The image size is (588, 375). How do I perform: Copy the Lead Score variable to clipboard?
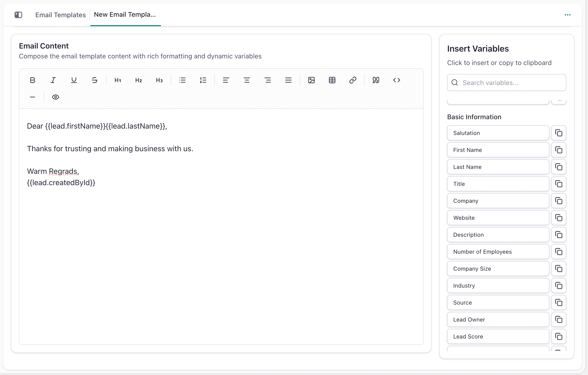559,337
